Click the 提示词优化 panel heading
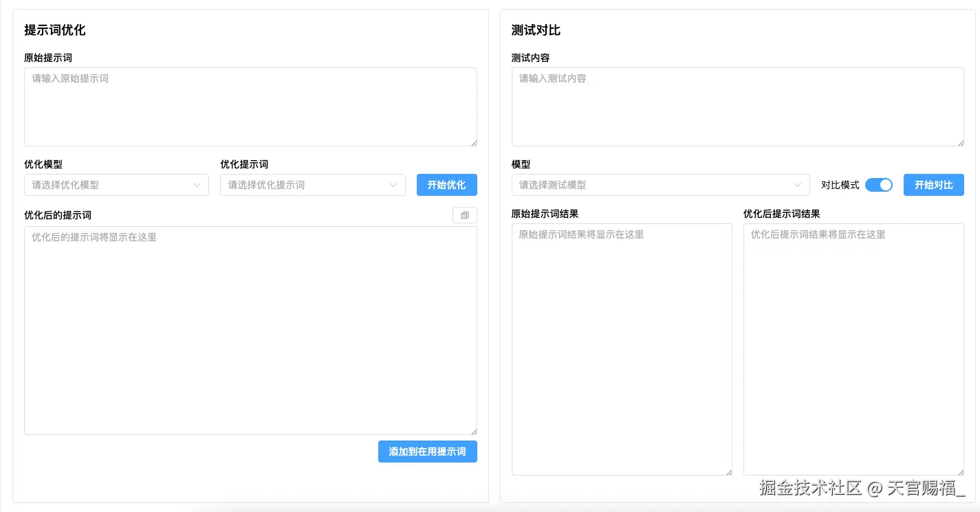The image size is (980, 512). (x=55, y=30)
